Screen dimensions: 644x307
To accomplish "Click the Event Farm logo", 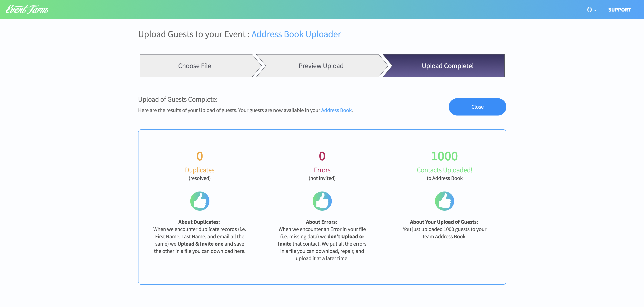I will coord(27,10).
